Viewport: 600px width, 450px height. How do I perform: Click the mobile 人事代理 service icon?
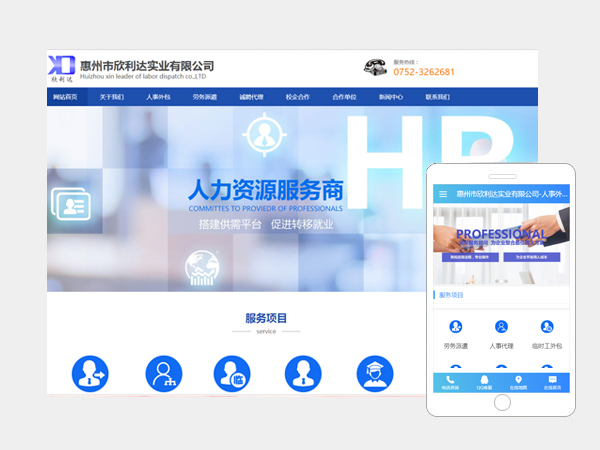click(501, 327)
